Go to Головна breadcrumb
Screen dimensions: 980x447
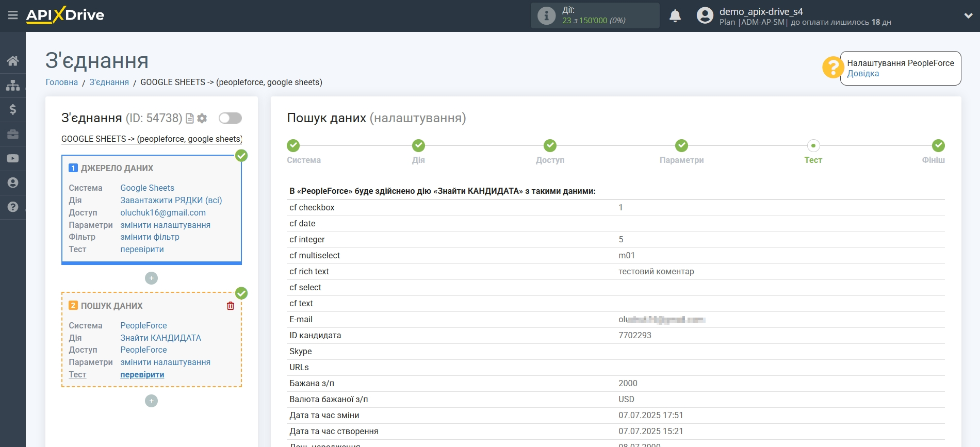pyautogui.click(x=62, y=82)
